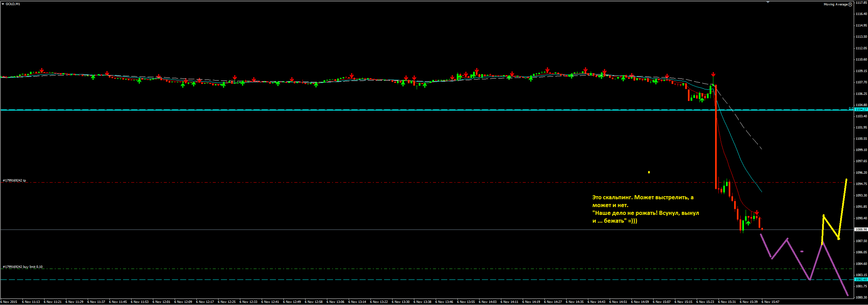Click the GOLD,M1 chart title
Screen dimensions: 868x305
(x=13, y=4)
